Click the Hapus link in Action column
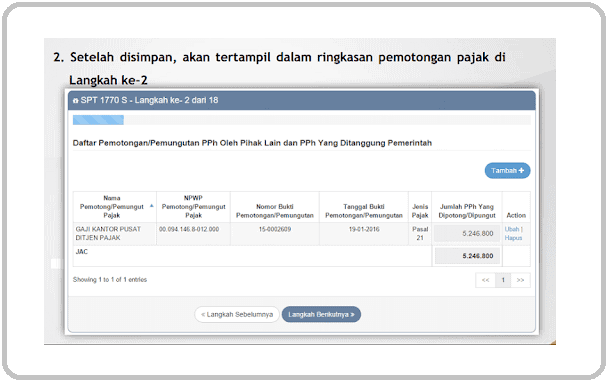The height and width of the screenshot is (381, 608). (513, 238)
